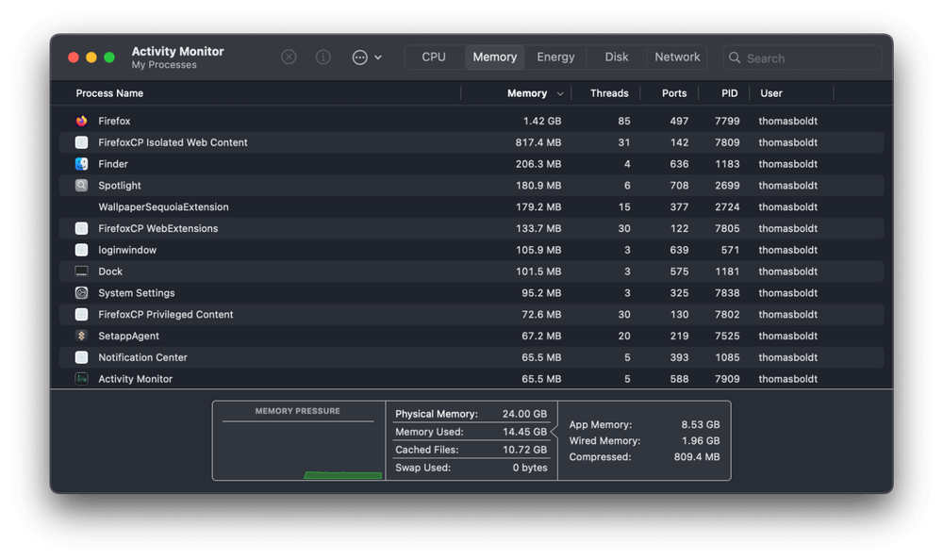The height and width of the screenshot is (560, 943).
Task: Click the Dock process icon
Action: (x=81, y=272)
